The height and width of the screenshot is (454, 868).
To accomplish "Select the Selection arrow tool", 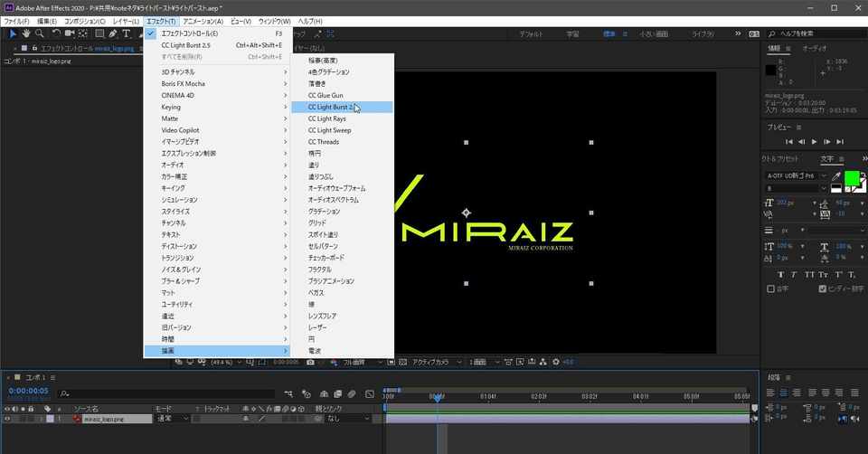I will coord(13,33).
